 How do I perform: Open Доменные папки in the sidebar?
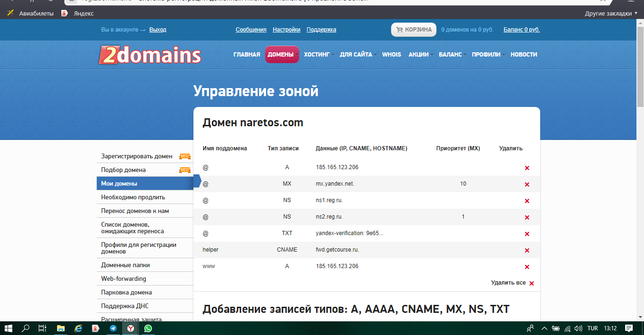(145, 265)
